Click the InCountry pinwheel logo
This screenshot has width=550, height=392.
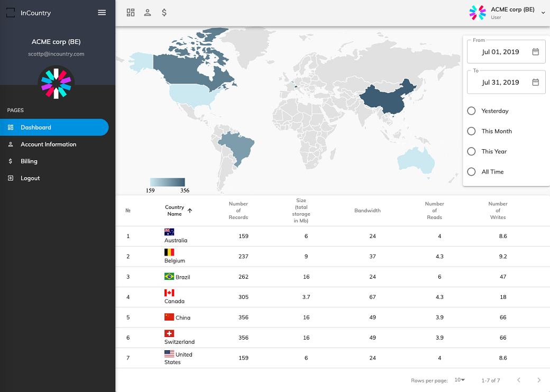56,83
